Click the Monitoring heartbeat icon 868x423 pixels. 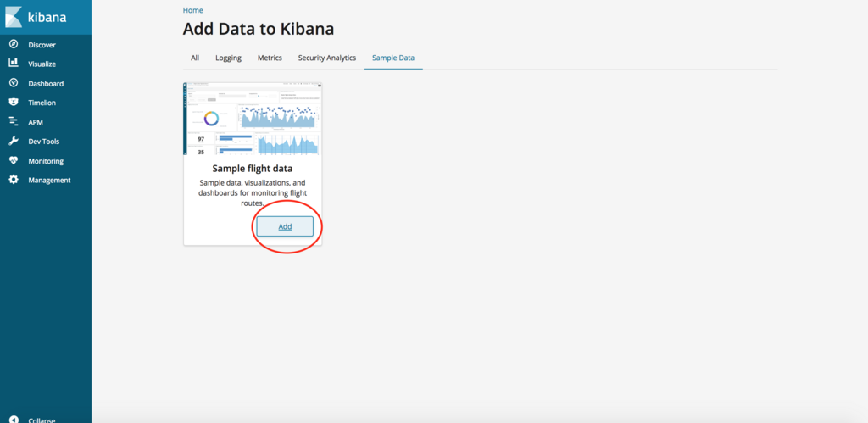(14, 160)
